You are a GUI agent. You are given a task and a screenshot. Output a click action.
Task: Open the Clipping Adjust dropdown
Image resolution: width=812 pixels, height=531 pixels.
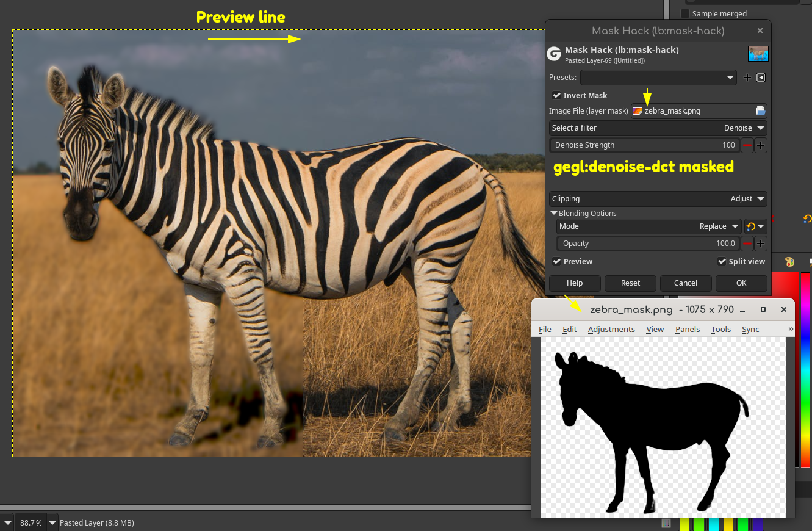pos(658,199)
